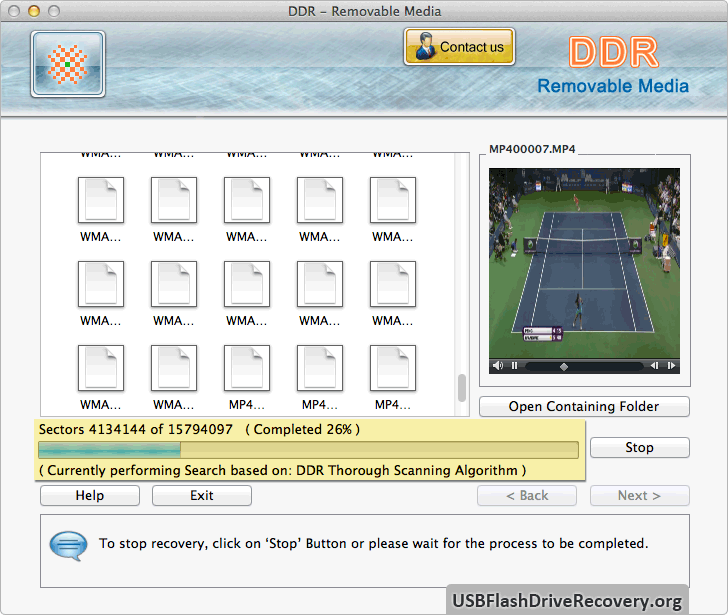Click the DDR checkered logo icon

pyautogui.click(x=68, y=64)
